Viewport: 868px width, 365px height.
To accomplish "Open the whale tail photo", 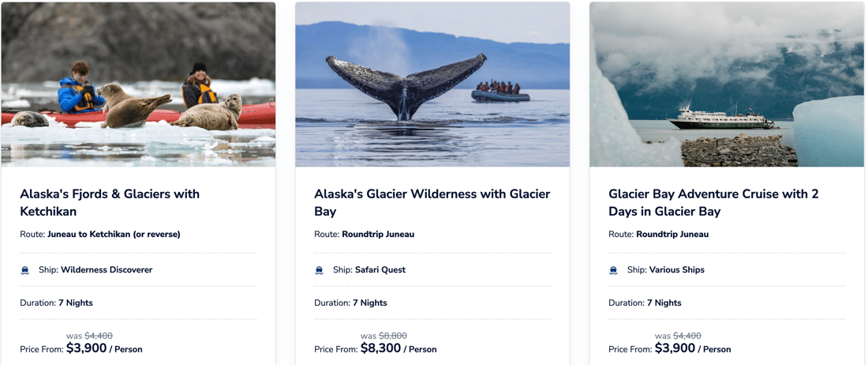I will click(432, 84).
